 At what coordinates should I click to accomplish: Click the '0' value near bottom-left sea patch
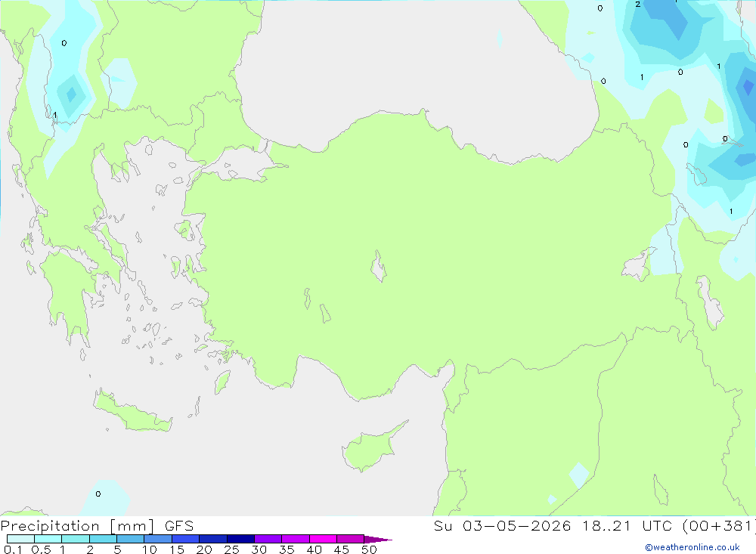tap(98, 494)
